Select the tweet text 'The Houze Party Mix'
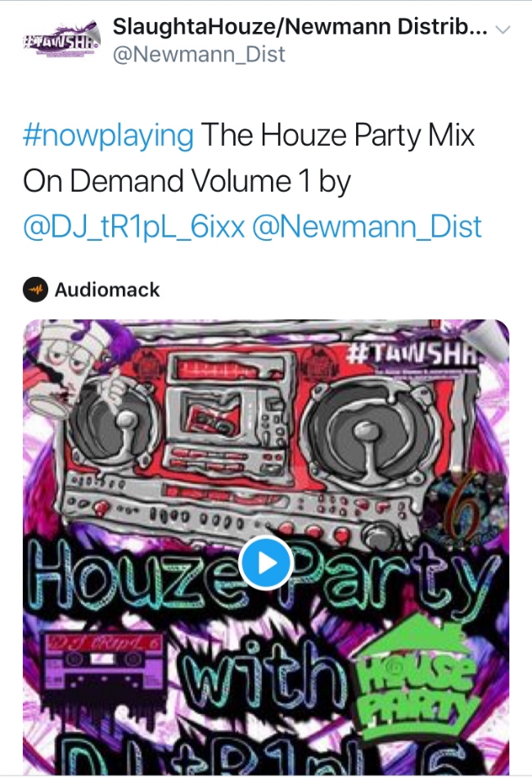Image resolution: width=532 pixels, height=778 pixels. point(337,135)
